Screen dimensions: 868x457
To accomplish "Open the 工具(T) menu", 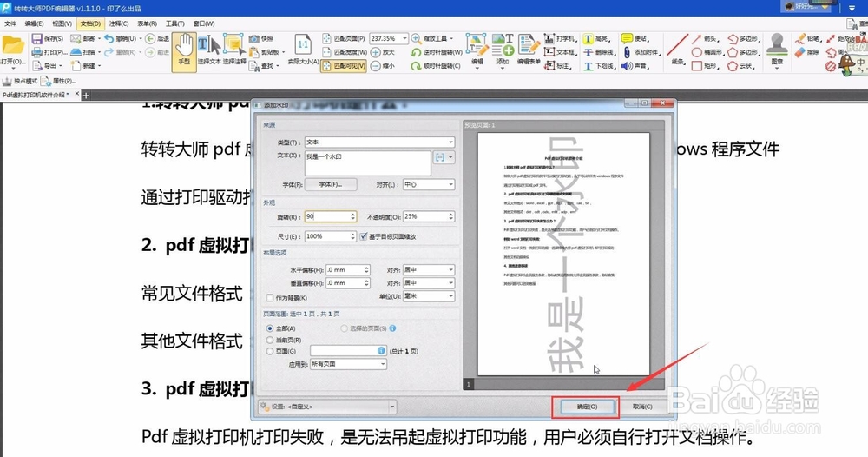I will tap(175, 23).
